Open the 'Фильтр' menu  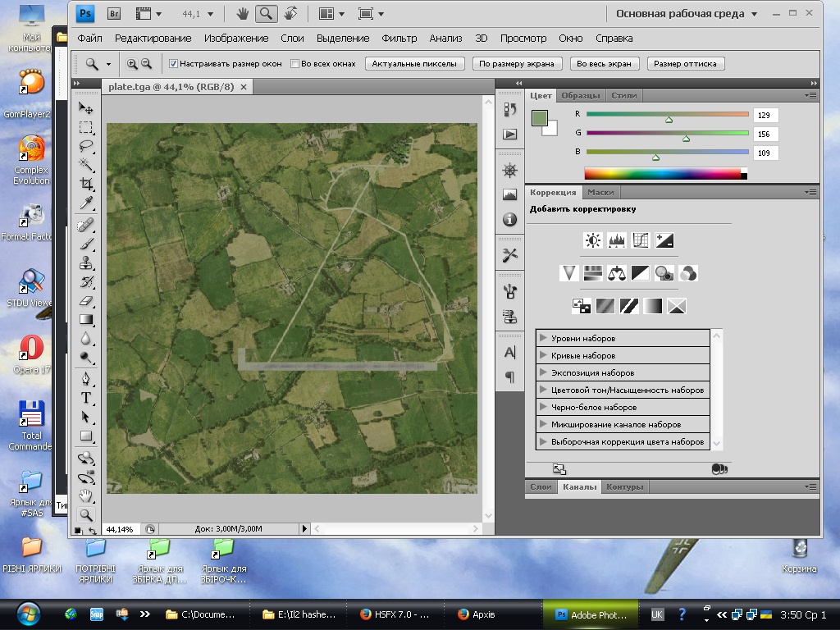click(399, 38)
